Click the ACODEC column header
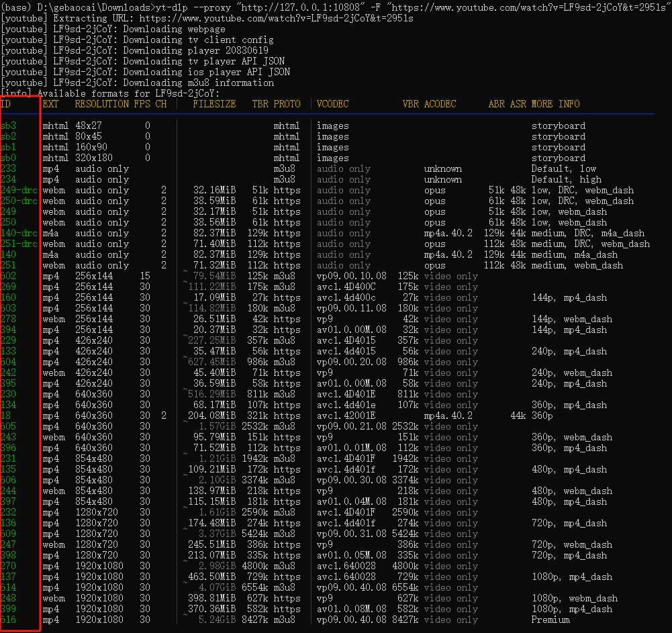This screenshot has width=672, height=633. click(x=440, y=104)
